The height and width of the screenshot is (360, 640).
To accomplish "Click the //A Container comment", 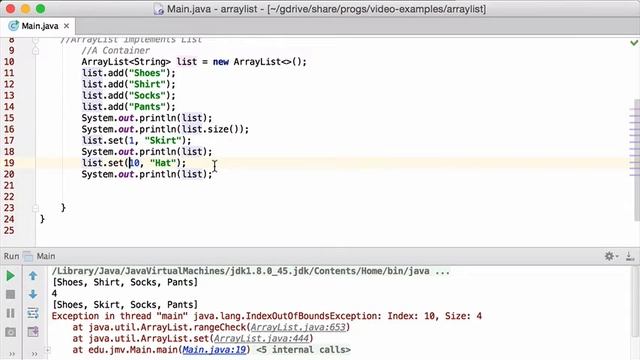I will pos(116,51).
